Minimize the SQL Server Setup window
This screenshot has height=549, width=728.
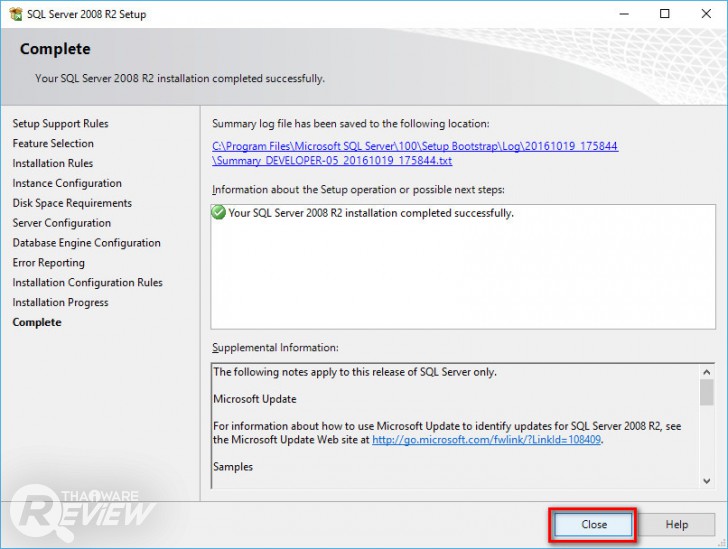click(624, 14)
